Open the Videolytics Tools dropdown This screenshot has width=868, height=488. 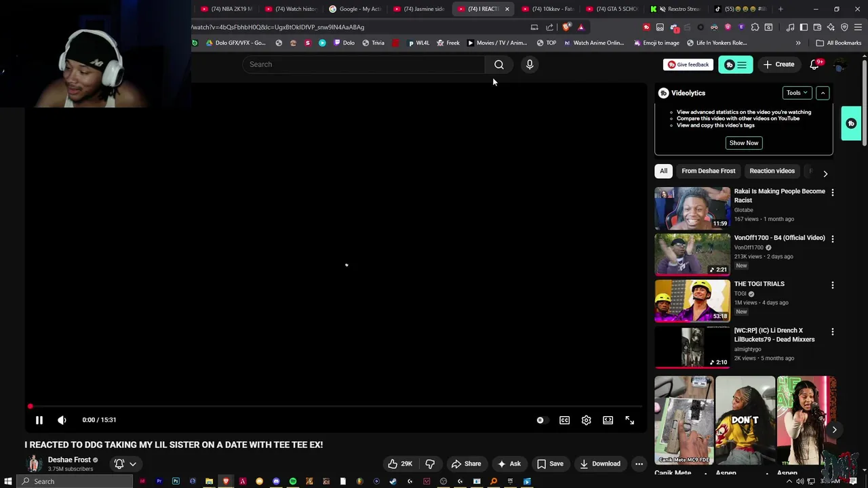(x=797, y=93)
